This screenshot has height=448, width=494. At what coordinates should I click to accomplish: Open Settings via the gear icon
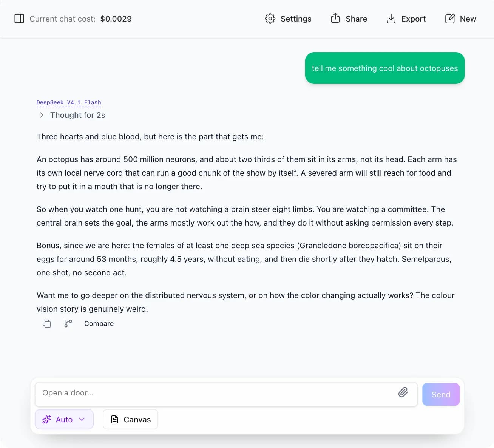[x=270, y=19]
